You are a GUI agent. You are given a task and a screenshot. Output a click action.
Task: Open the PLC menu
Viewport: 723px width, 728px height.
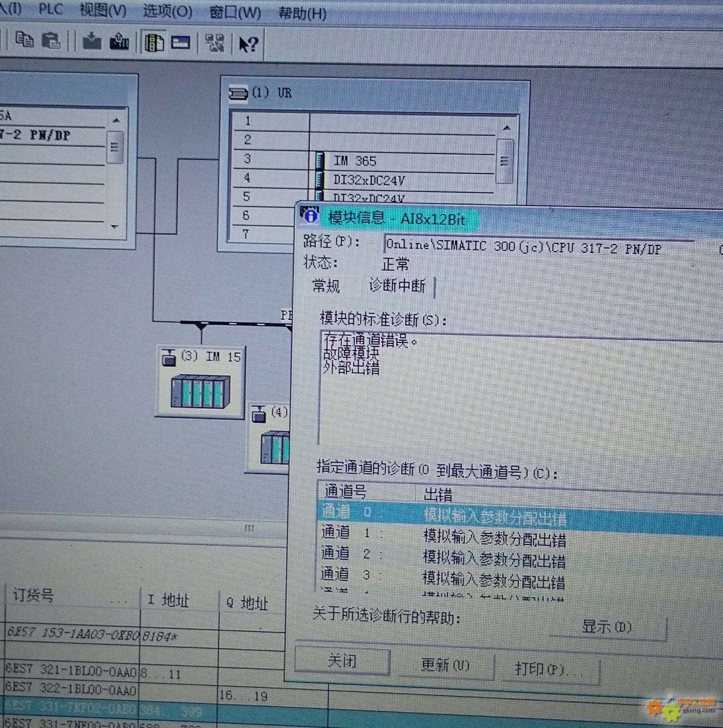click(x=51, y=10)
